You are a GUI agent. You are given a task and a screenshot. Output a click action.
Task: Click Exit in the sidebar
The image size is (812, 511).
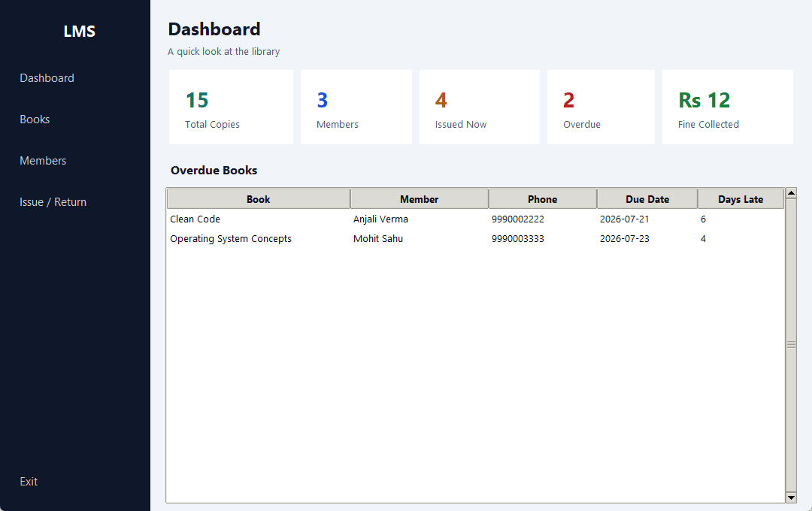29,482
